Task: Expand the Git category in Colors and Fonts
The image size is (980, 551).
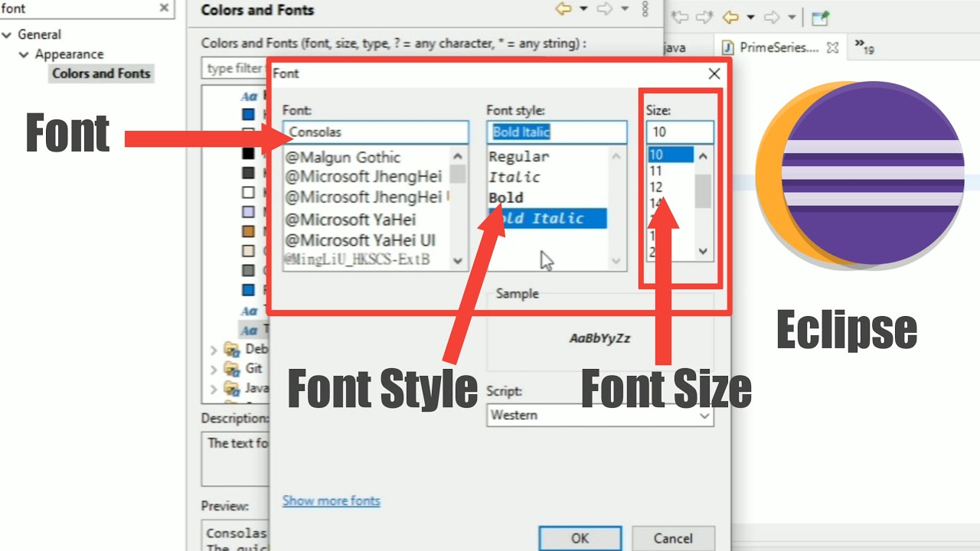Action: [214, 369]
